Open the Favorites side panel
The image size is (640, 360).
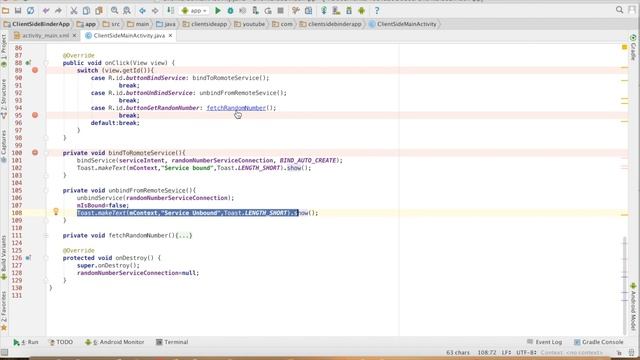tap(4, 310)
